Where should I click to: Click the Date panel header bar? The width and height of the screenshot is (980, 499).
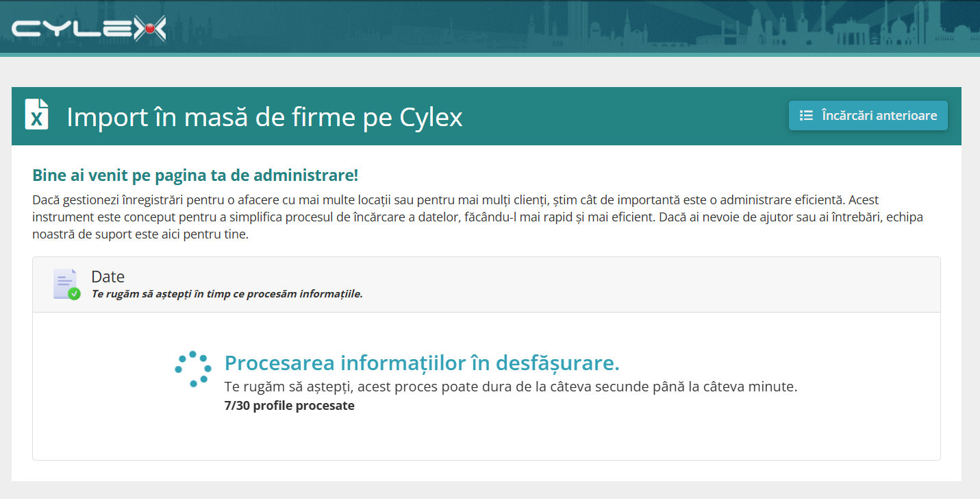pyautogui.click(x=486, y=284)
